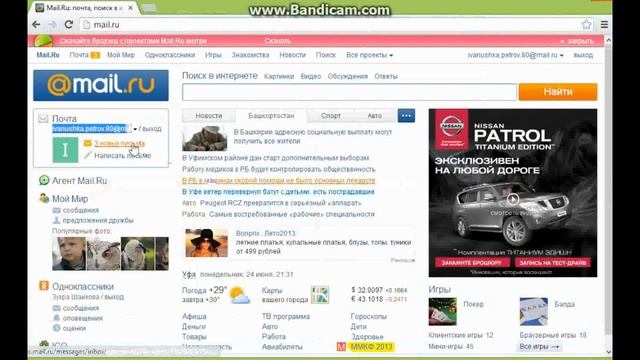640x360 pixels.
Task: Open Почта in the top navigation
Action: click(79, 55)
